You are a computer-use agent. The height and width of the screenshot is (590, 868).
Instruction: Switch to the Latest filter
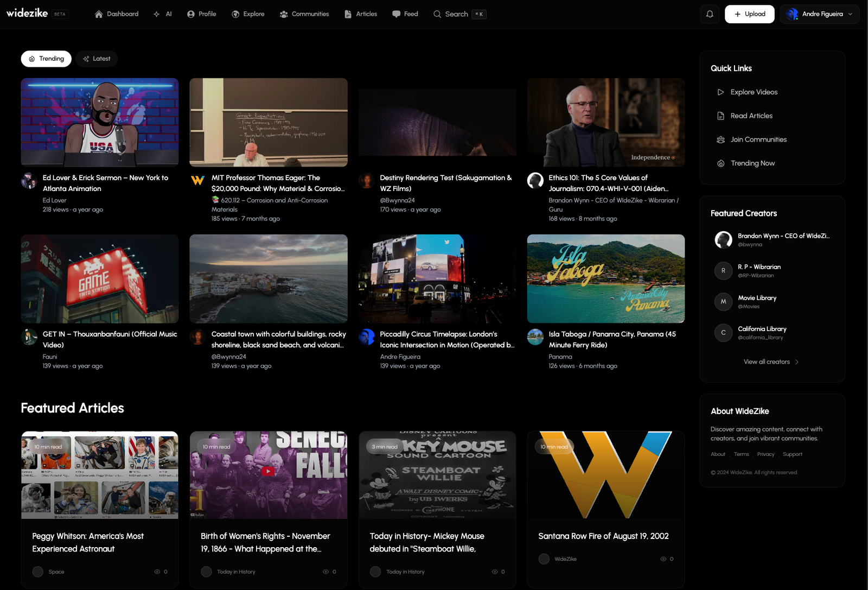[97, 59]
